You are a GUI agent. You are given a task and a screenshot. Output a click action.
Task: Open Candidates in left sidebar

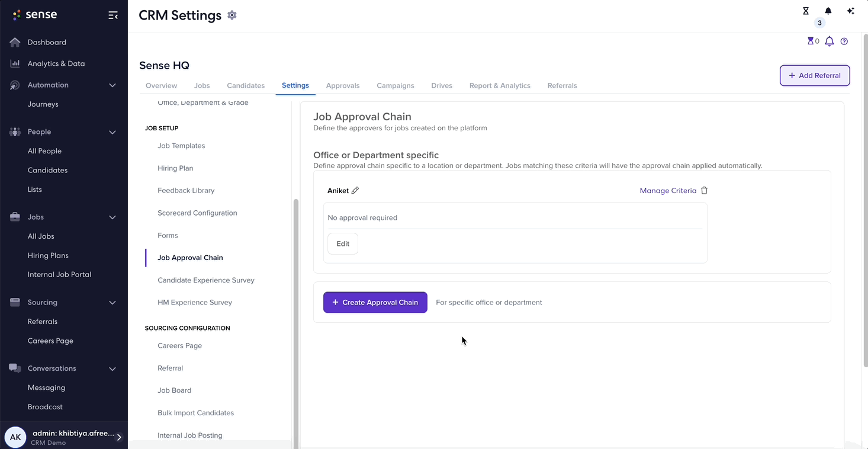pyautogui.click(x=47, y=170)
